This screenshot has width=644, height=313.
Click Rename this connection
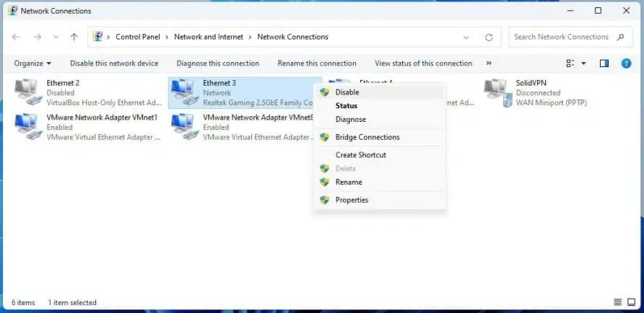tap(317, 63)
